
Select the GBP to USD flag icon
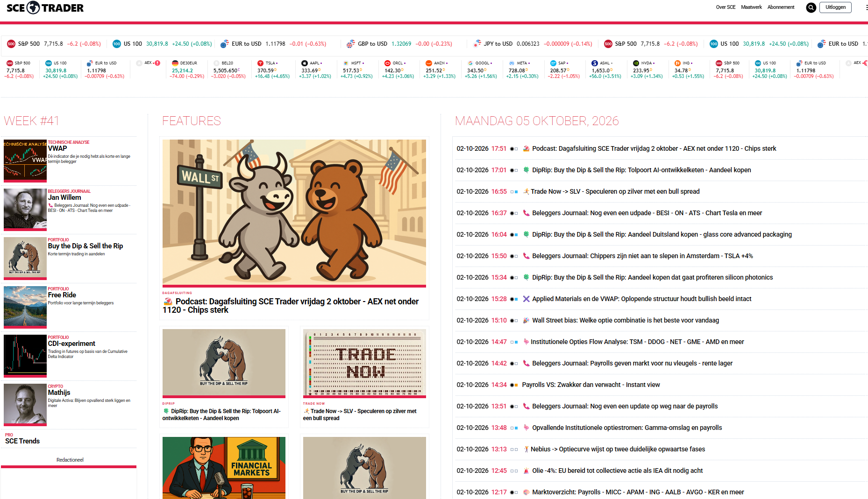coord(351,44)
